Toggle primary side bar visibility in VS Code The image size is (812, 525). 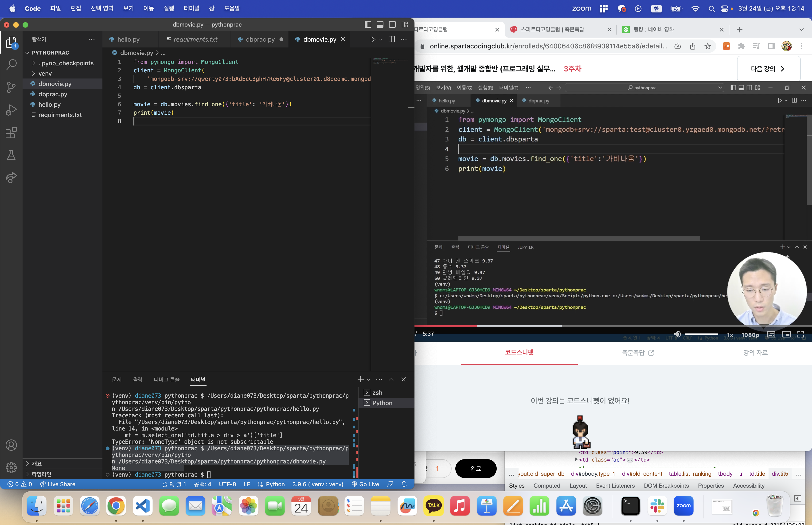click(368, 24)
